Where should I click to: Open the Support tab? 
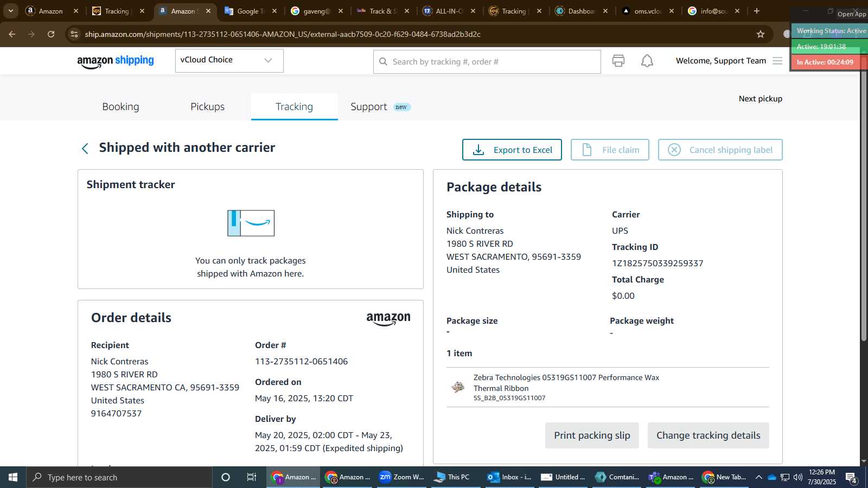[x=368, y=107]
